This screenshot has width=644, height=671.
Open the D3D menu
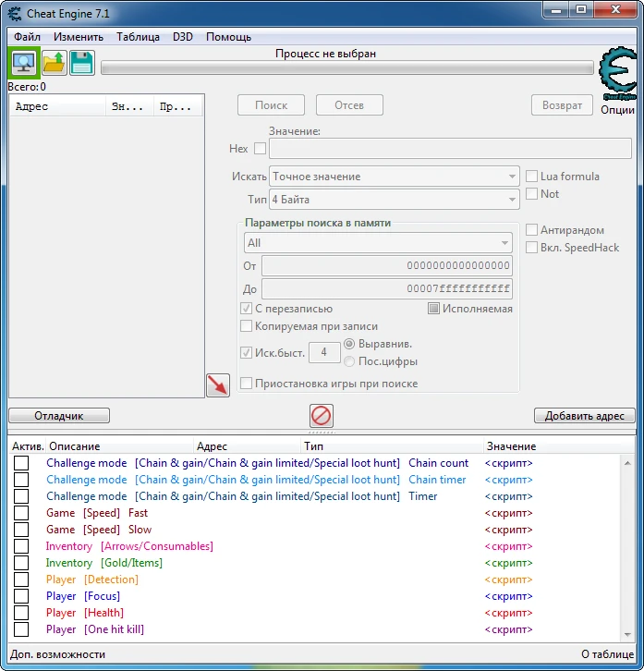pos(183,37)
